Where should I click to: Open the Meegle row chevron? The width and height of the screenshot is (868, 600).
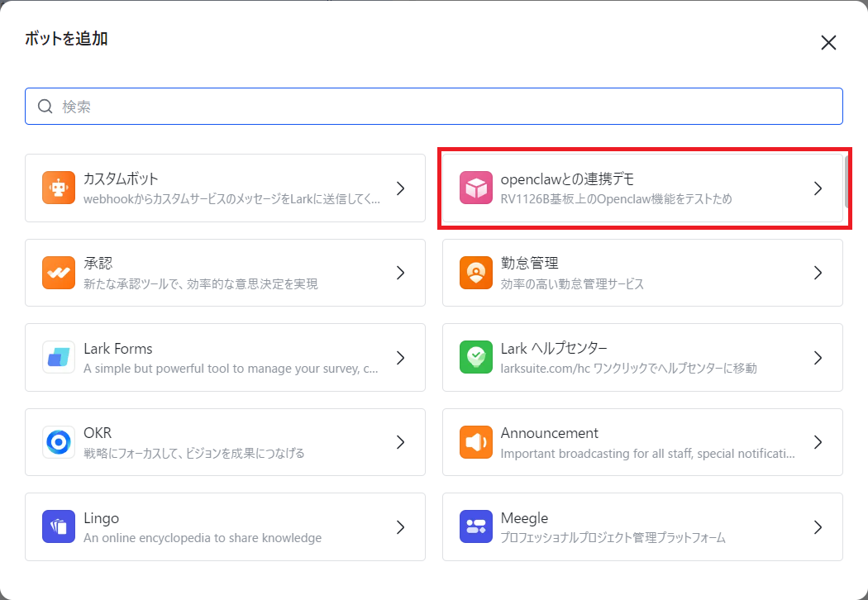(818, 527)
